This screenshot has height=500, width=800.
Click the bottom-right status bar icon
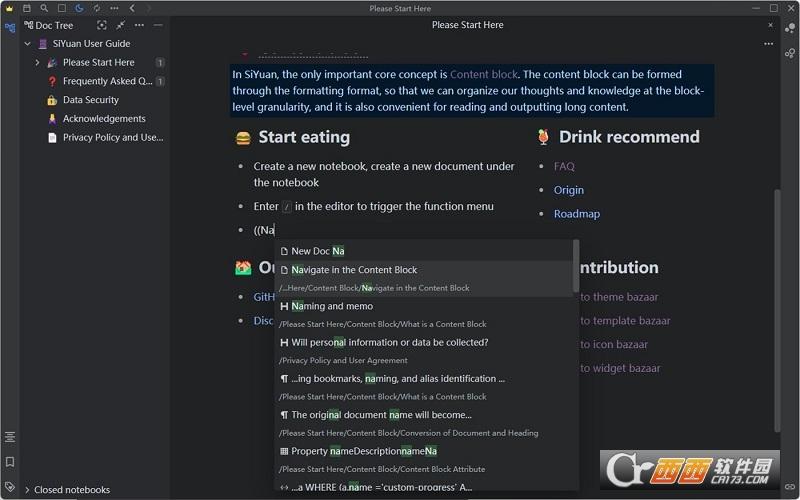point(790,487)
